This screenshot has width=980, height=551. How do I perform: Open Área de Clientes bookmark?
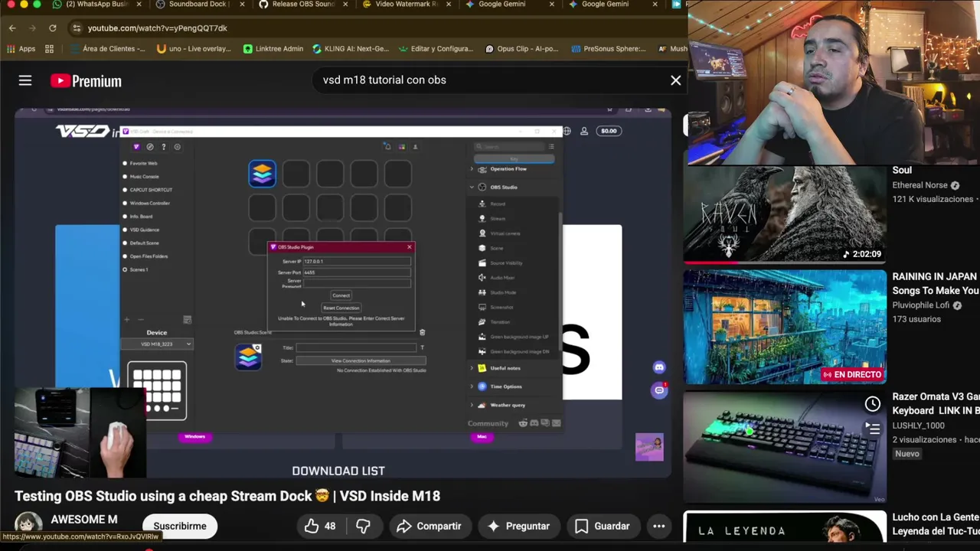[x=107, y=48]
